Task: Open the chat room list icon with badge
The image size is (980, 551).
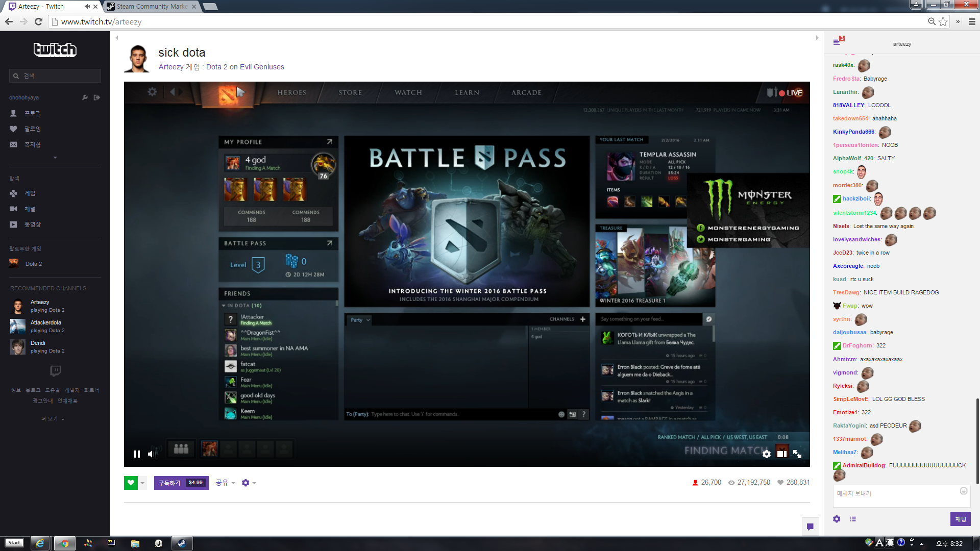Action: (x=838, y=41)
